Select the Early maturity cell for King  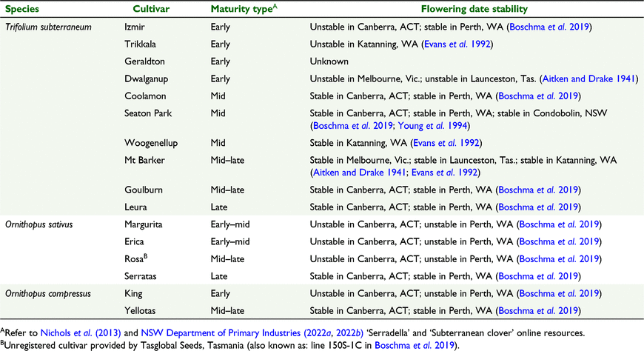point(220,293)
